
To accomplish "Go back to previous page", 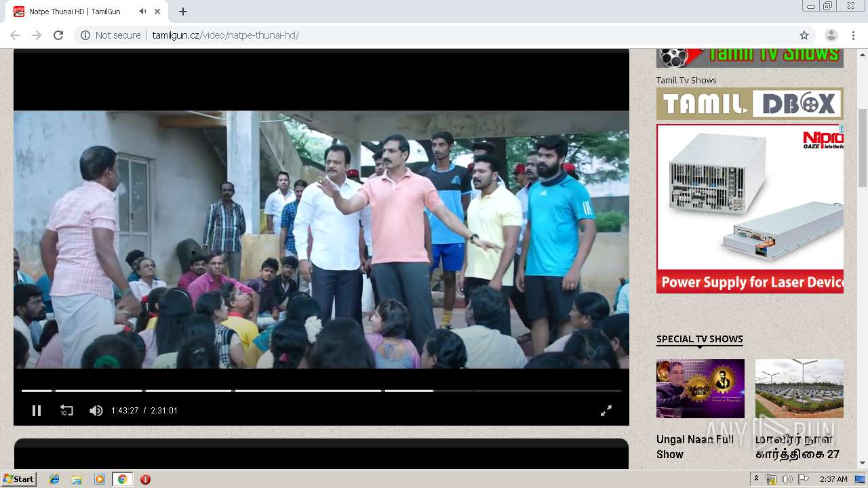I will pyautogui.click(x=15, y=35).
